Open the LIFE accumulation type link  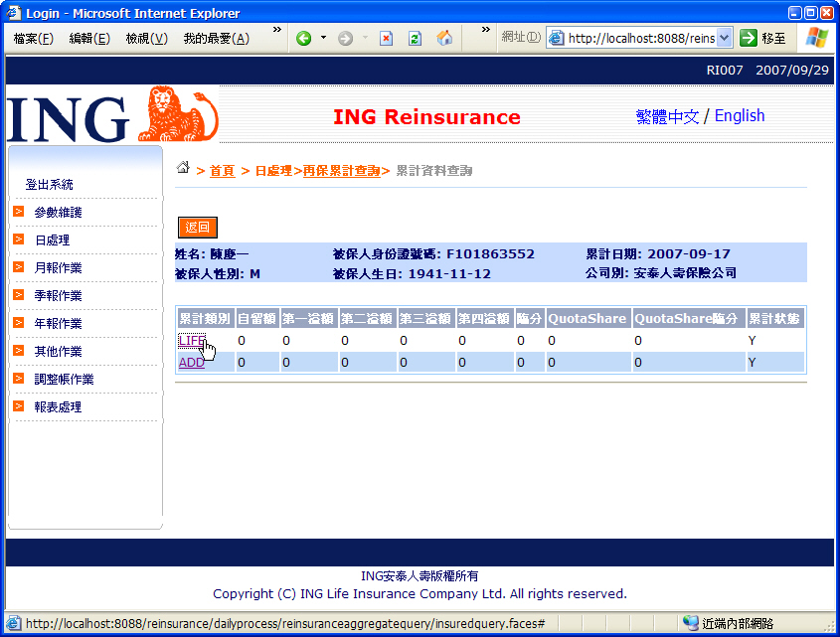click(x=191, y=340)
